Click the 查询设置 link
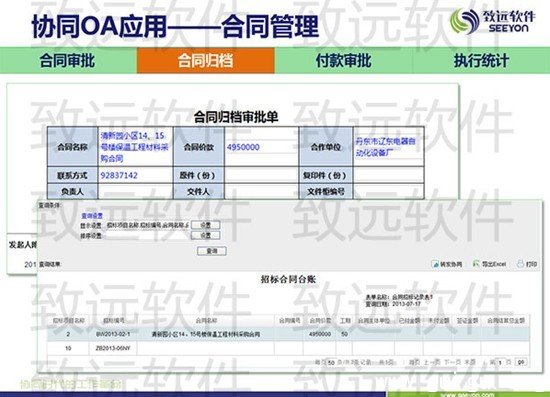 [92, 216]
